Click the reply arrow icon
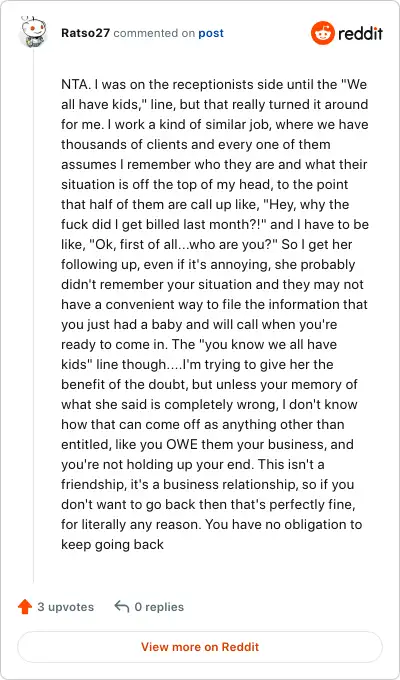 121,606
